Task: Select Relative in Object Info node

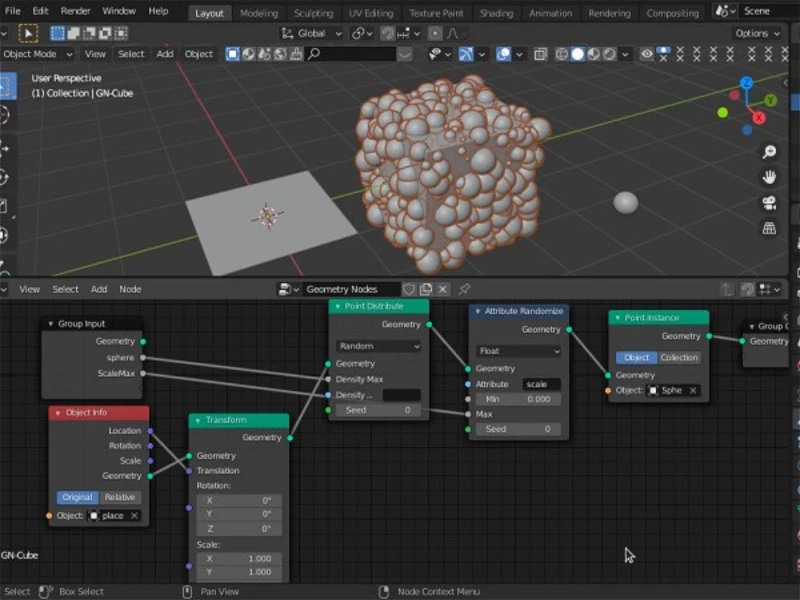Action: pos(120,497)
